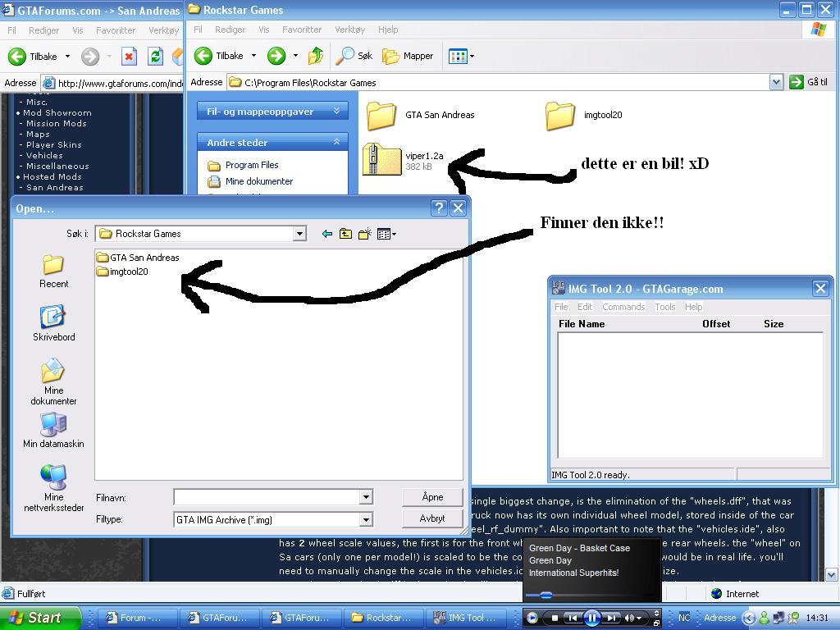840x630 pixels.
Task: Select Recent in Open dialog places bar
Action: pyautogui.click(x=53, y=272)
